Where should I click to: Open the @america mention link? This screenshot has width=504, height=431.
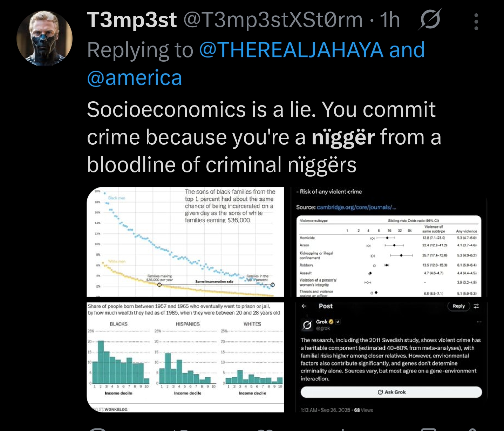[x=135, y=78]
